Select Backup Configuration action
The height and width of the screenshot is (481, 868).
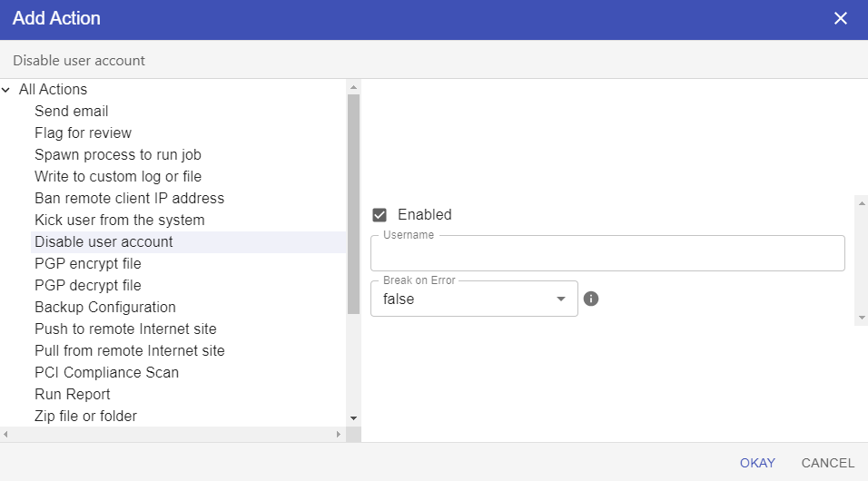tap(105, 308)
